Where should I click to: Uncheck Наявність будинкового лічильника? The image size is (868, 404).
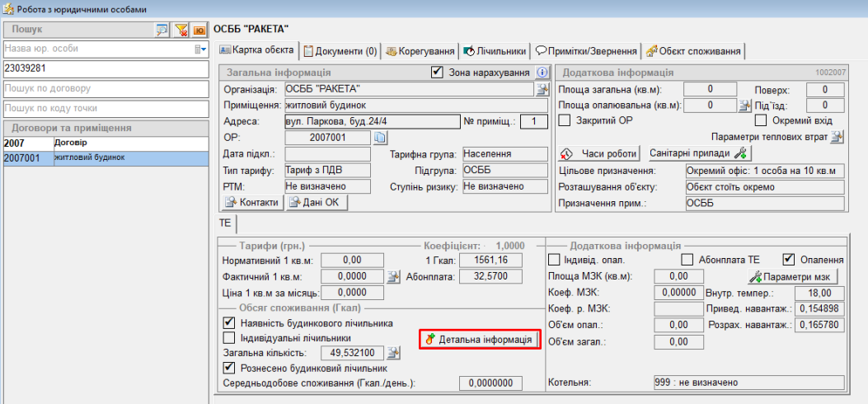pos(229,323)
